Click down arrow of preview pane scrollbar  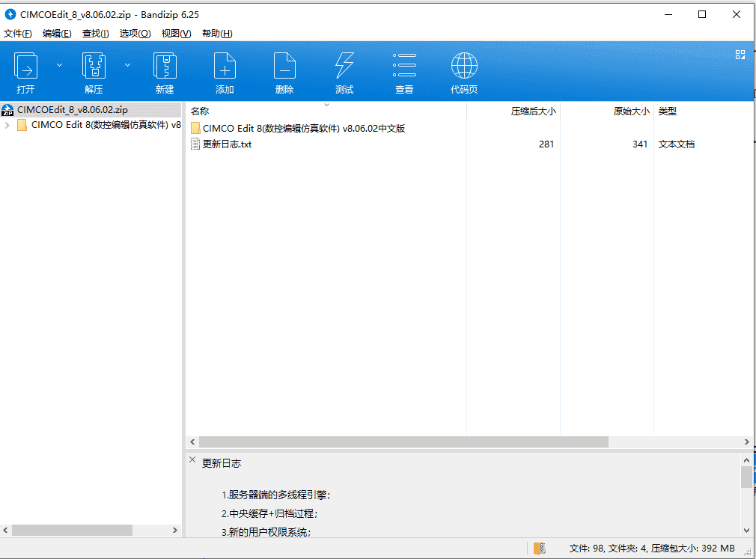(x=746, y=531)
